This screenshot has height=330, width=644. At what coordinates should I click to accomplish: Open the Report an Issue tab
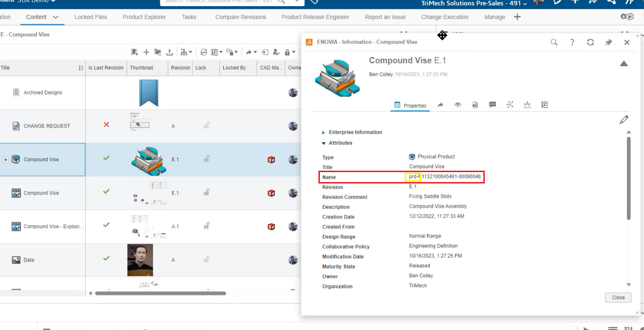click(385, 17)
